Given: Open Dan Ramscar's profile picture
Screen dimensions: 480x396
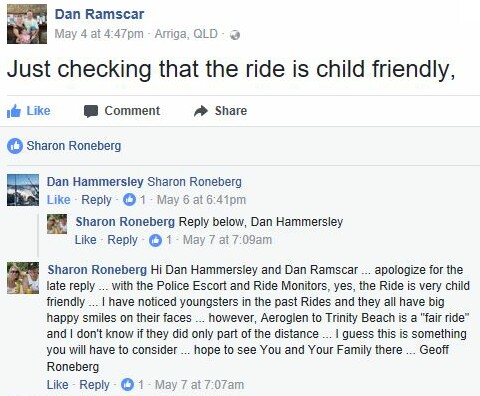Looking at the screenshot, I should [27, 24].
